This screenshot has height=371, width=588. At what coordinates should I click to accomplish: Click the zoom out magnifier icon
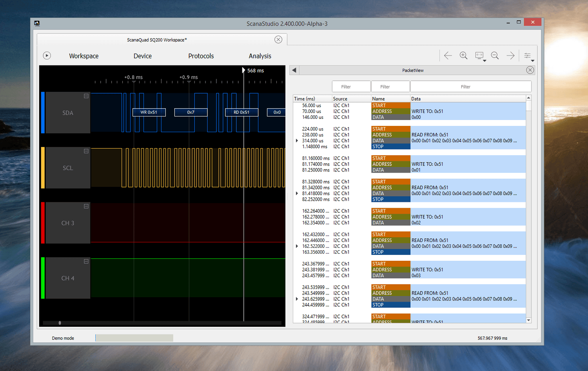495,56
